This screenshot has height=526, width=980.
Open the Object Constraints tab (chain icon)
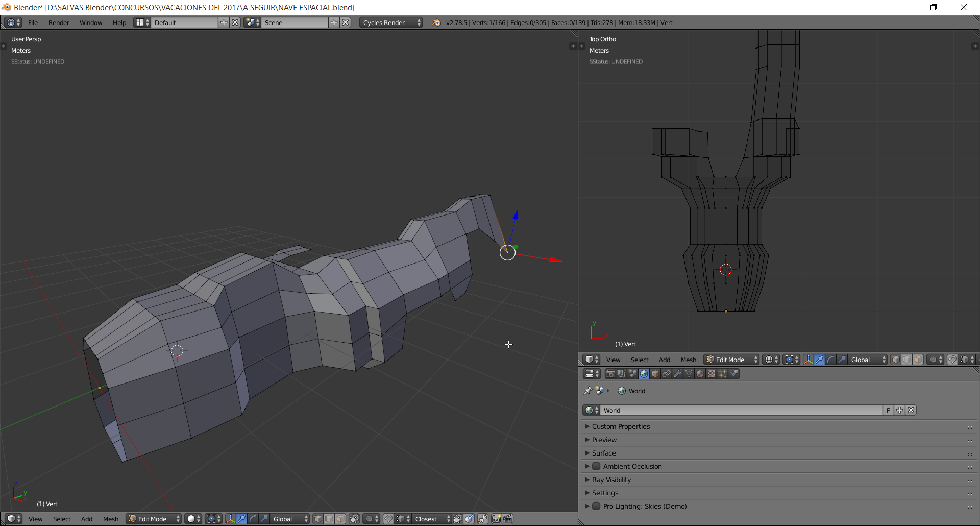667,374
